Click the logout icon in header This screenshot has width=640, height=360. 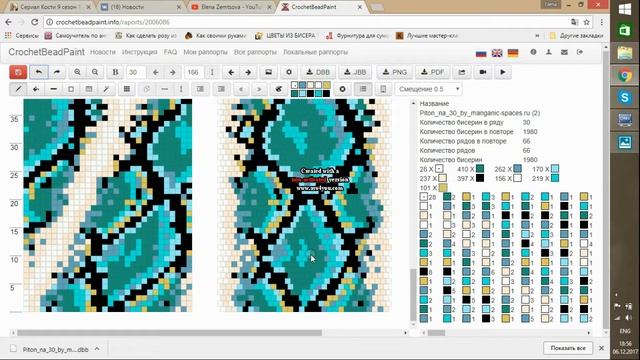point(580,52)
